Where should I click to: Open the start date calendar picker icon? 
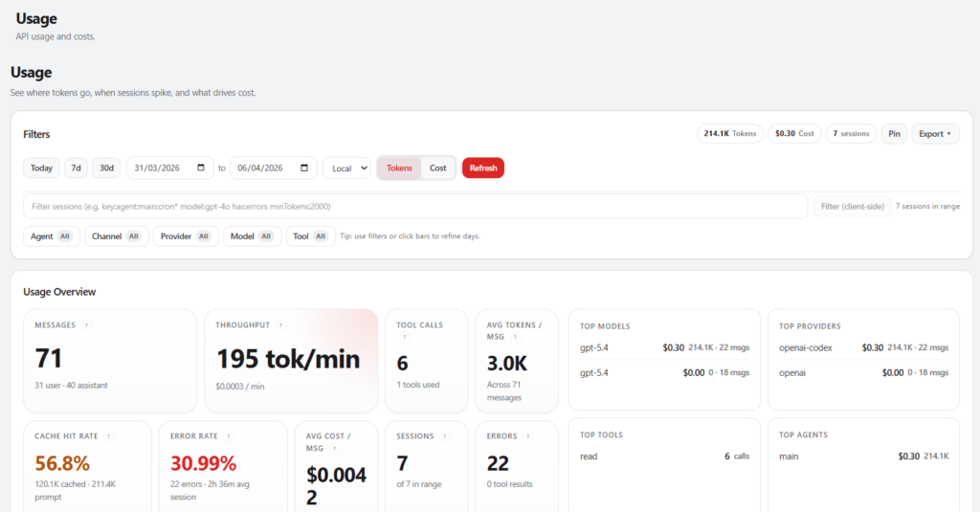click(200, 168)
